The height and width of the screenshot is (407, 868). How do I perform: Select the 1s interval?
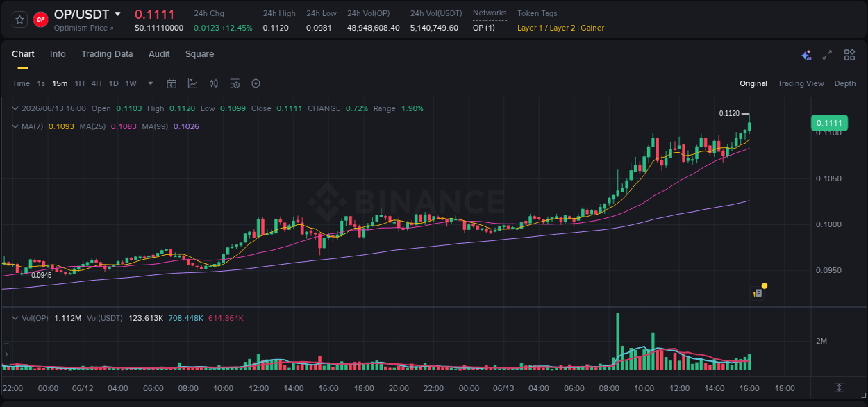[41, 83]
